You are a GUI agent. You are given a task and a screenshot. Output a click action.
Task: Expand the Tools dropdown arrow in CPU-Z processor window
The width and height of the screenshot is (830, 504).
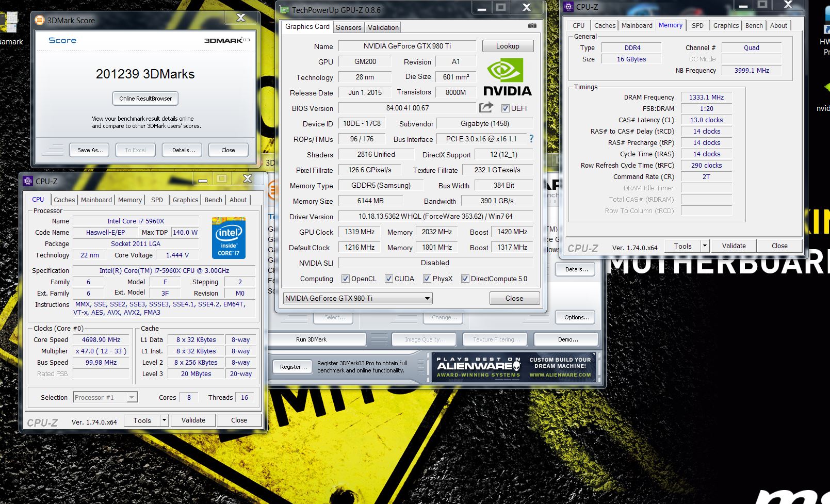[164, 420]
